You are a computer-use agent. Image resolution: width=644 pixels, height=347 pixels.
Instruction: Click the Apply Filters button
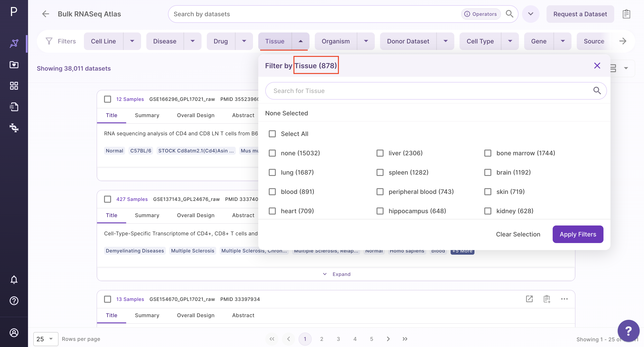point(578,234)
